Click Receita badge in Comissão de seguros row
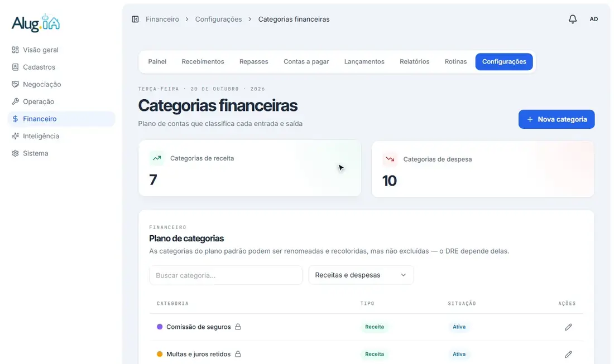The width and height of the screenshot is (614, 364). pyautogui.click(x=375, y=327)
